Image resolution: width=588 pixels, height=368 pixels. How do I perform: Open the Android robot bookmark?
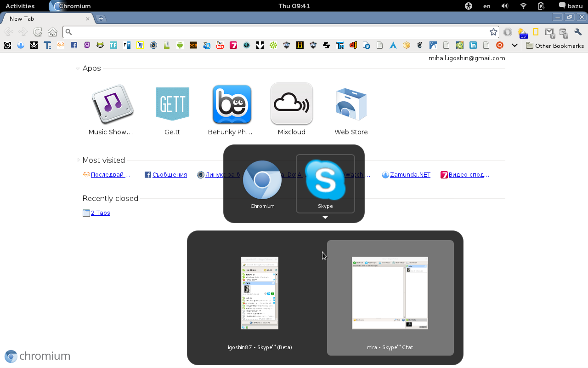point(180,45)
